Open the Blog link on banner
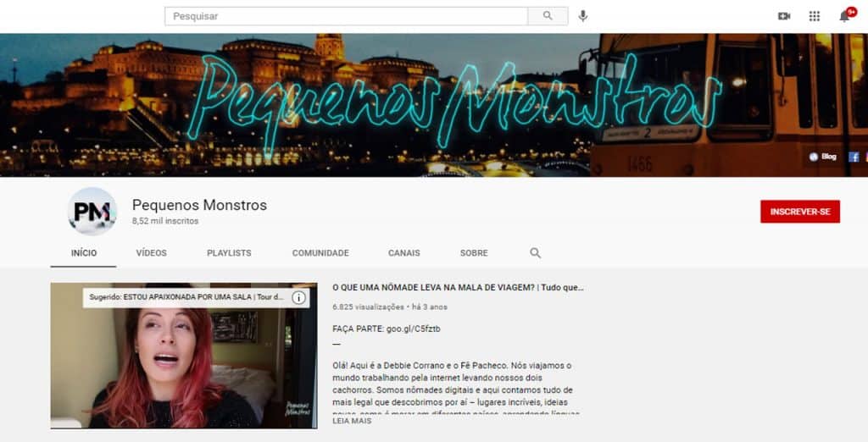The width and height of the screenshot is (868, 442). pos(822,157)
